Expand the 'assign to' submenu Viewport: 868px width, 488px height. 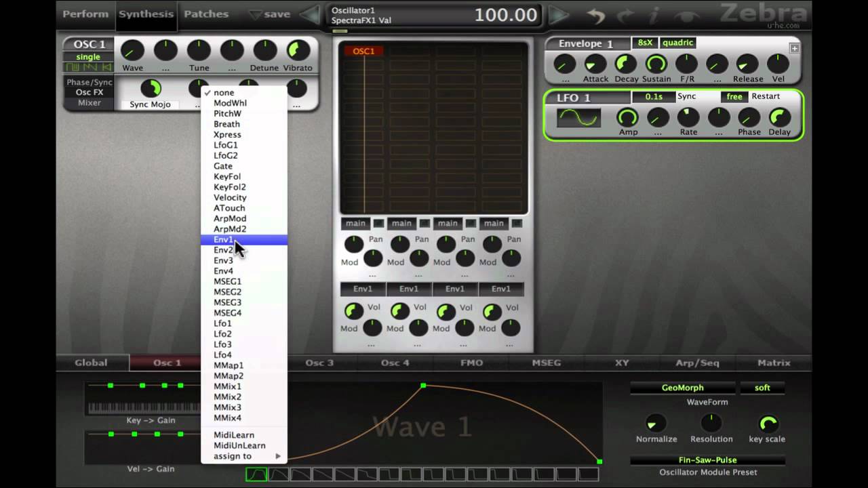click(x=244, y=456)
